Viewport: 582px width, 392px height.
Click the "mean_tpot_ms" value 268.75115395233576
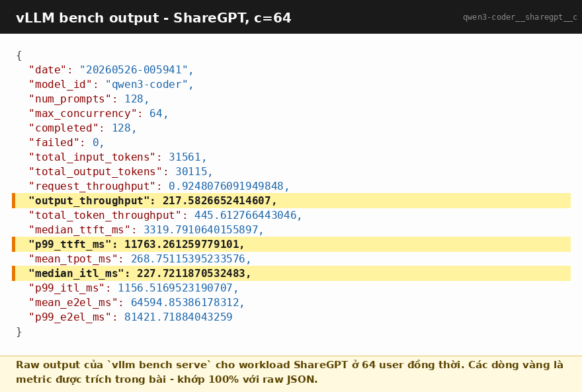[x=188, y=258]
